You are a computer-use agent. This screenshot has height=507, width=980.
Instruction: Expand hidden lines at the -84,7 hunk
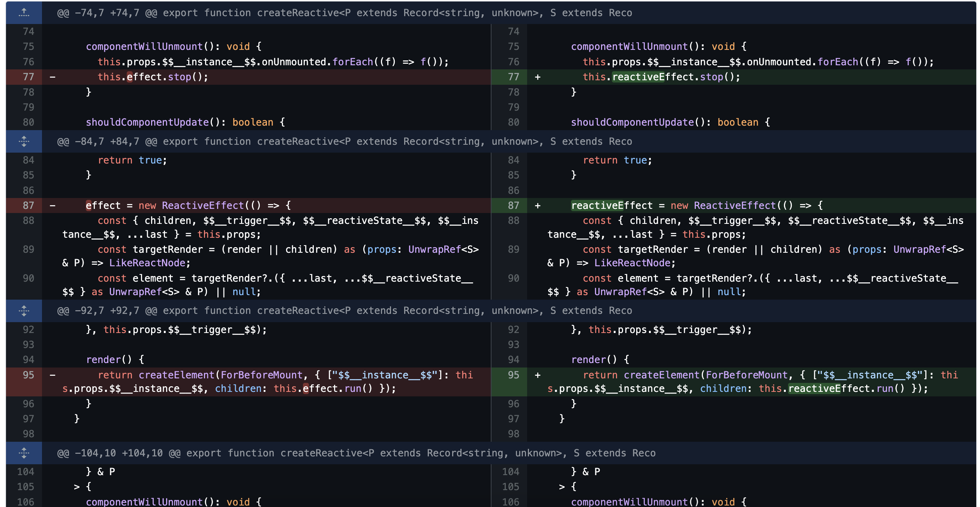pyautogui.click(x=24, y=141)
